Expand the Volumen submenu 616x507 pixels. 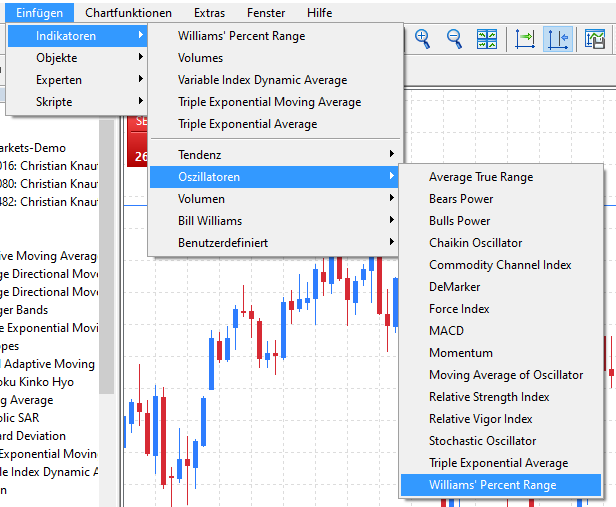pos(274,199)
